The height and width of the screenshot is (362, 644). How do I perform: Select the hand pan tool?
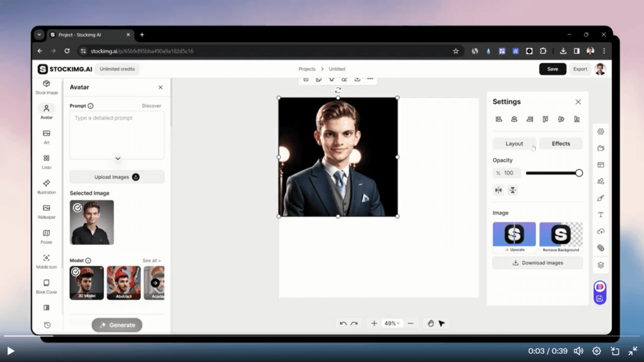(x=430, y=324)
